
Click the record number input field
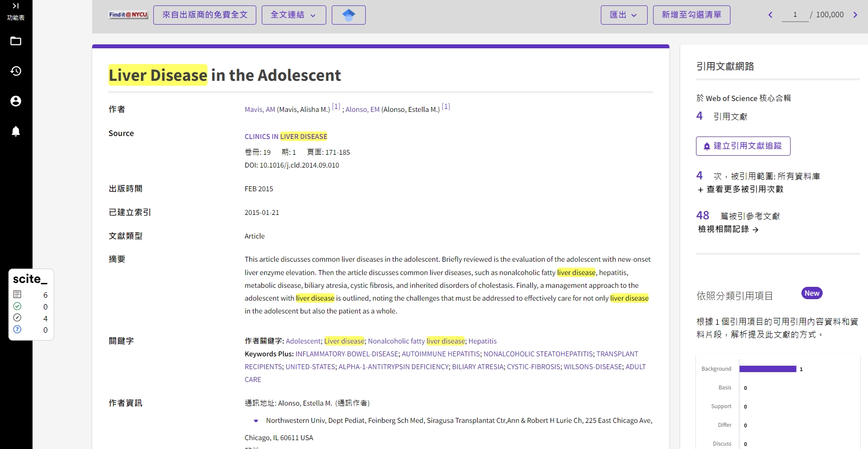[x=795, y=15]
